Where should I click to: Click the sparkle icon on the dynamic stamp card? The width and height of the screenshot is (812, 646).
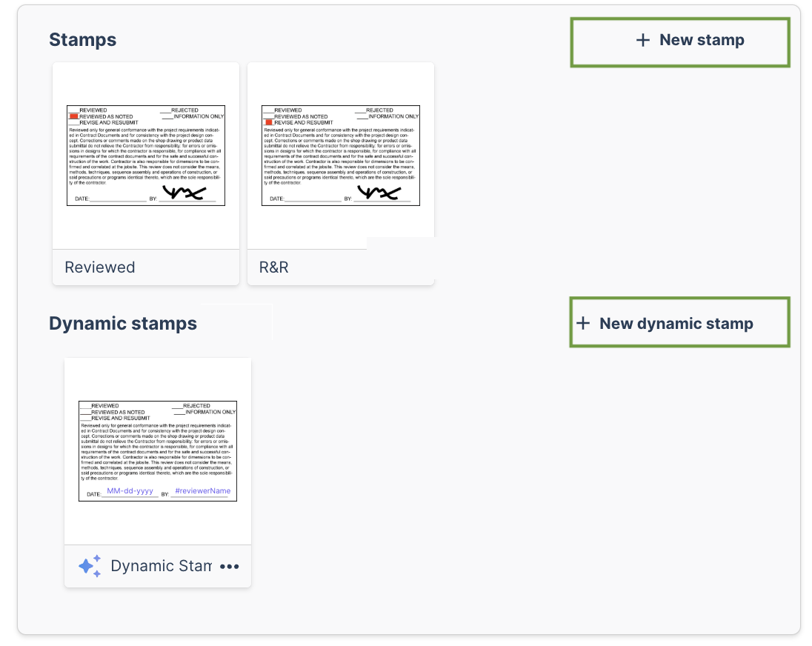[90, 566]
